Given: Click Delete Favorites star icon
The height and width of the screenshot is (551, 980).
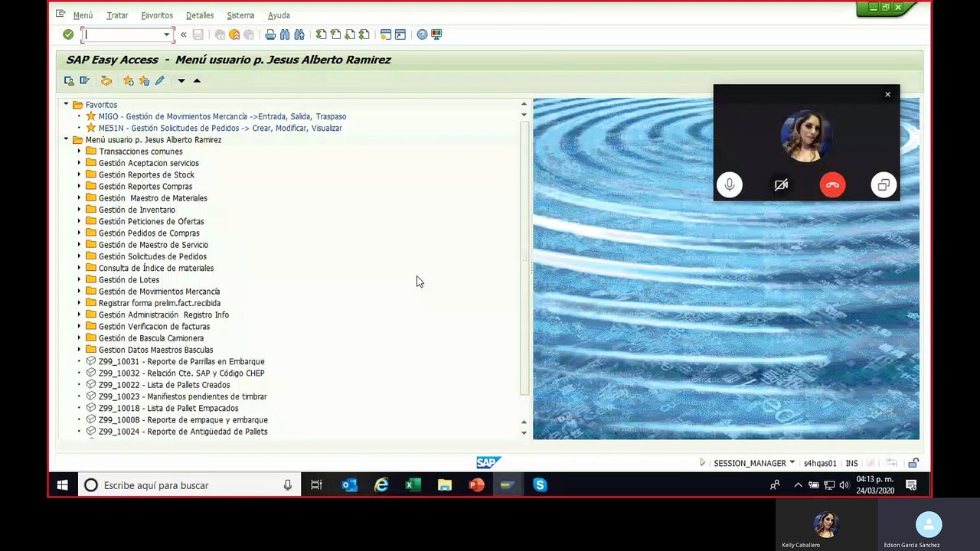Looking at the screenshot, I should [144, 80].
